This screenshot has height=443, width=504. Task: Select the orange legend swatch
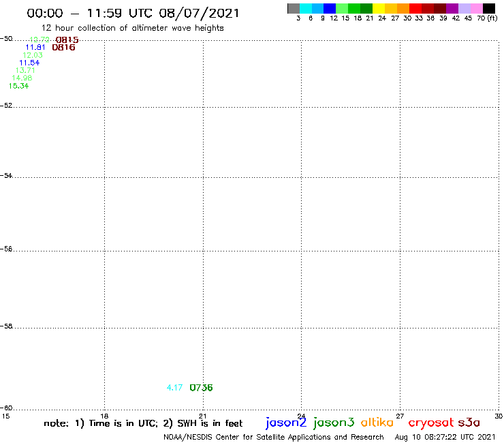click(x=403, y=9)
